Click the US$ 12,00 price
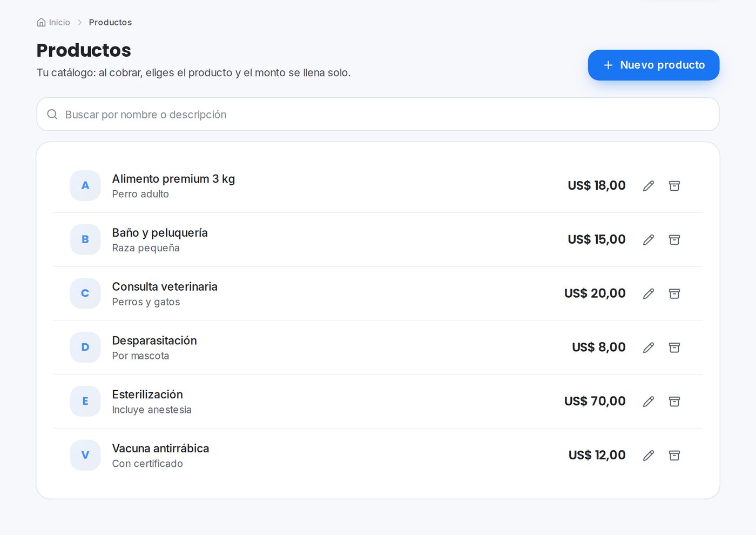Screen dimensions: 756x535 (x=597, y=455)
